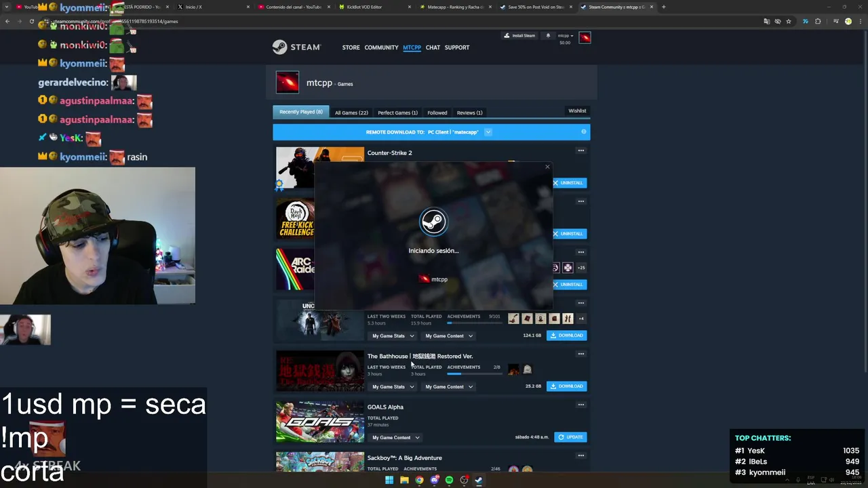
Task: Click the mtcpp profile picture beside the Games title
Action: point(288,83)
